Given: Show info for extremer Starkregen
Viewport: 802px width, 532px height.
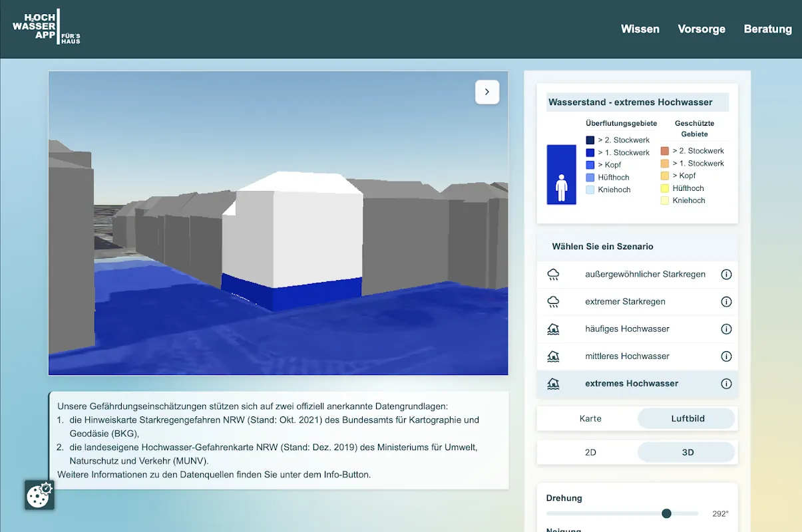Looking at the screenshot, I should [x=726, y=301].
